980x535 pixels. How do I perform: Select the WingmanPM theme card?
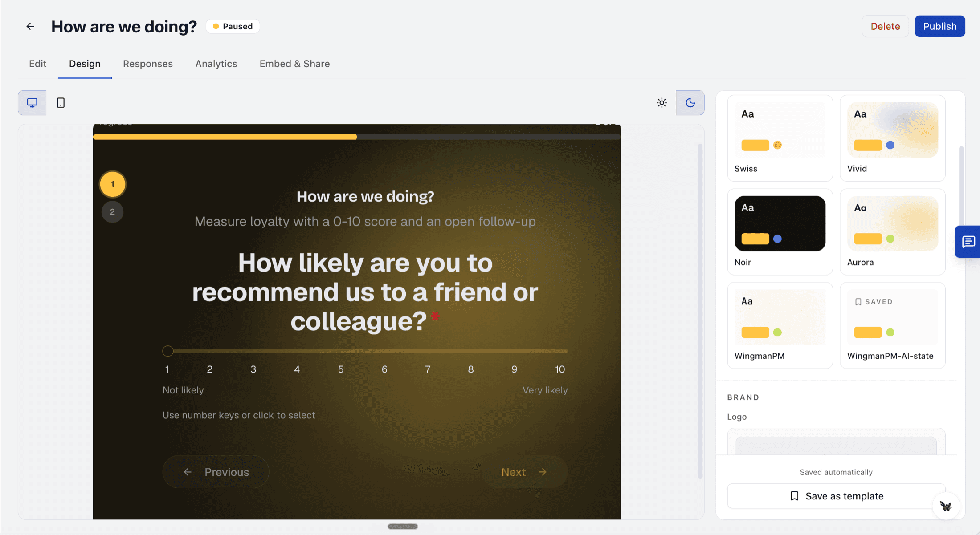[780, 325]
